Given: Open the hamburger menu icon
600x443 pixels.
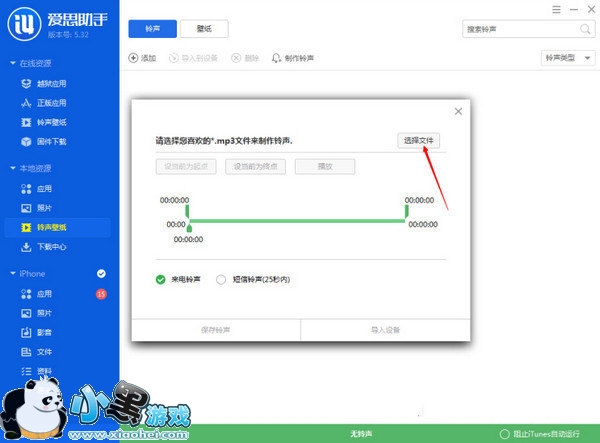Looking at the screenshot, I should pyautogui.click(x=556, y=10).
